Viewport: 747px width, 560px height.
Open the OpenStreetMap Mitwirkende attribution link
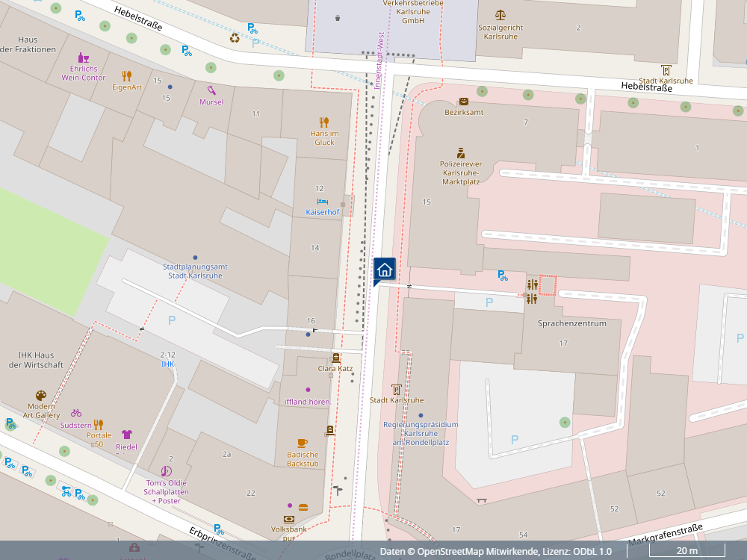coord(478,552)
